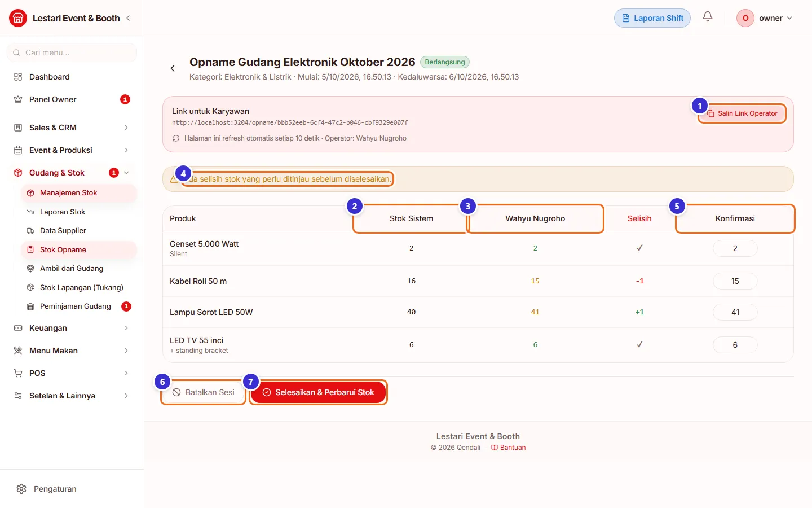Click Selesaikan & Perbarui Stok

click(x=318, y=392)
